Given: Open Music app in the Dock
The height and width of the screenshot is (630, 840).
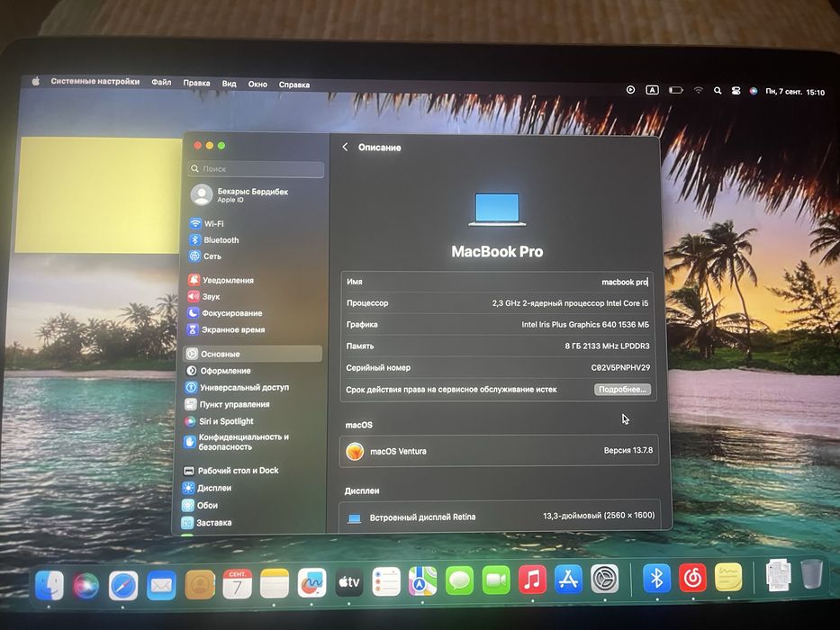Looking at the screenshot, I should point(532,580).
